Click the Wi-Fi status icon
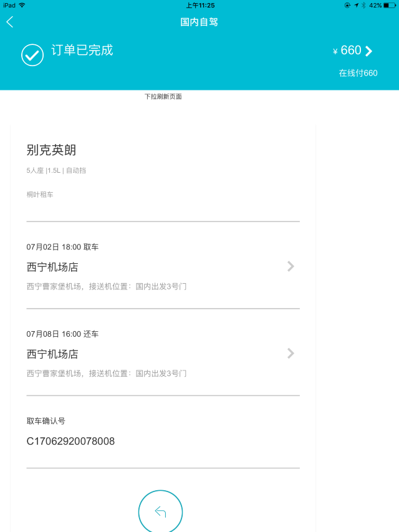Screen dimensions: 399x532 coord(22,5)
